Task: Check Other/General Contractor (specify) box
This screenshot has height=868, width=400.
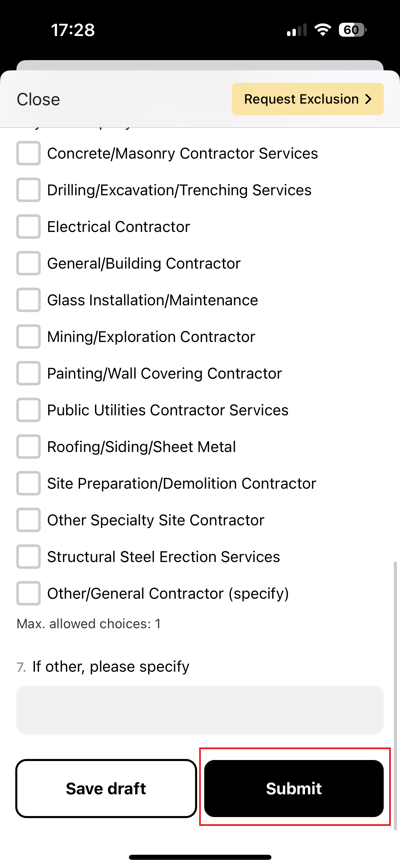Action: [x=28, y=593]
